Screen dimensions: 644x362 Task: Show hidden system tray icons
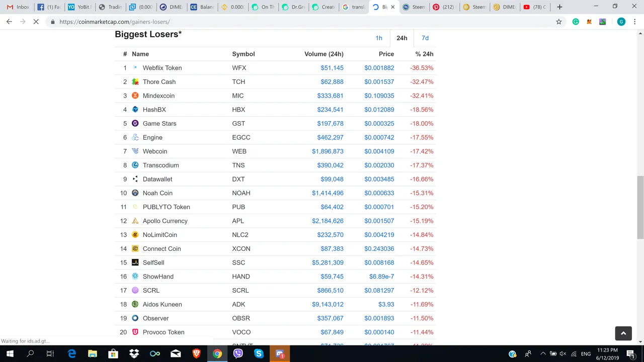point(542,353)
